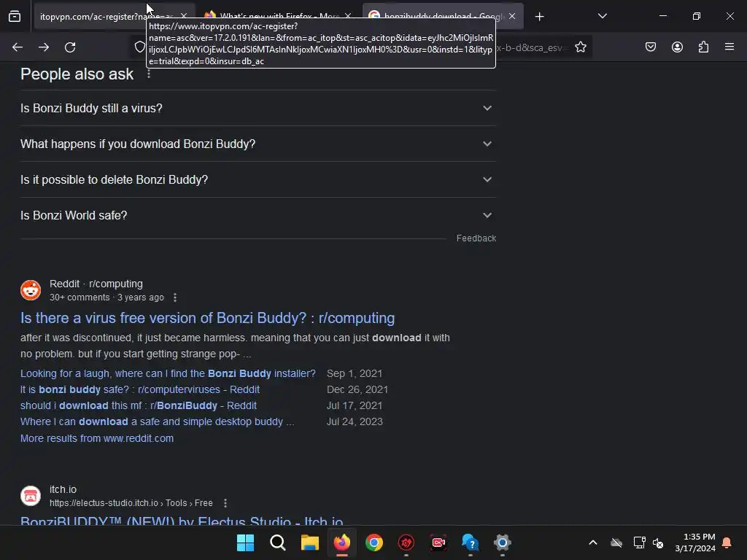This screenshot has width=747, height=560.
Task: Click the tracking protection shield icon
Action: point(139,47)
